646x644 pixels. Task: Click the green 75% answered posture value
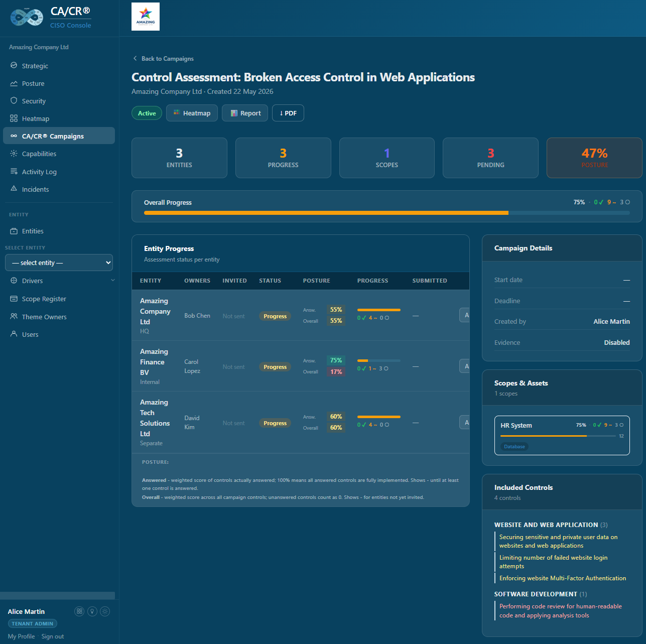(336, 360)
